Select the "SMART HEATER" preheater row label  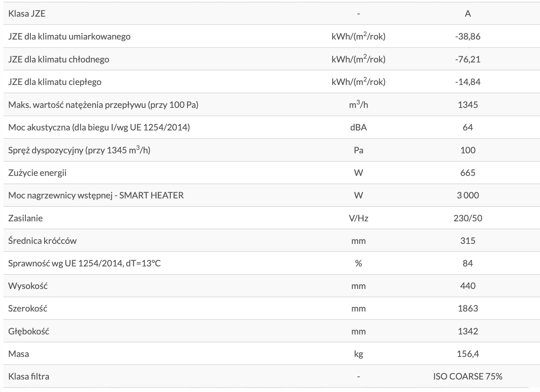tap(96, 195)
